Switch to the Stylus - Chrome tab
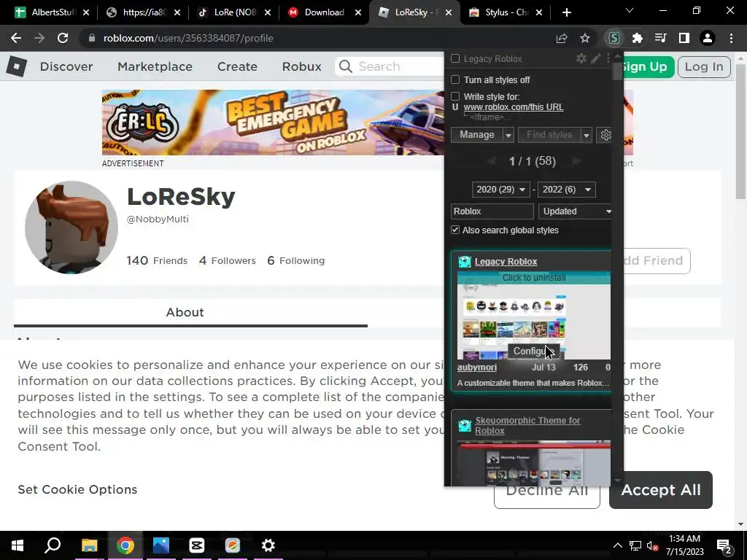 [x=506, y=12]
